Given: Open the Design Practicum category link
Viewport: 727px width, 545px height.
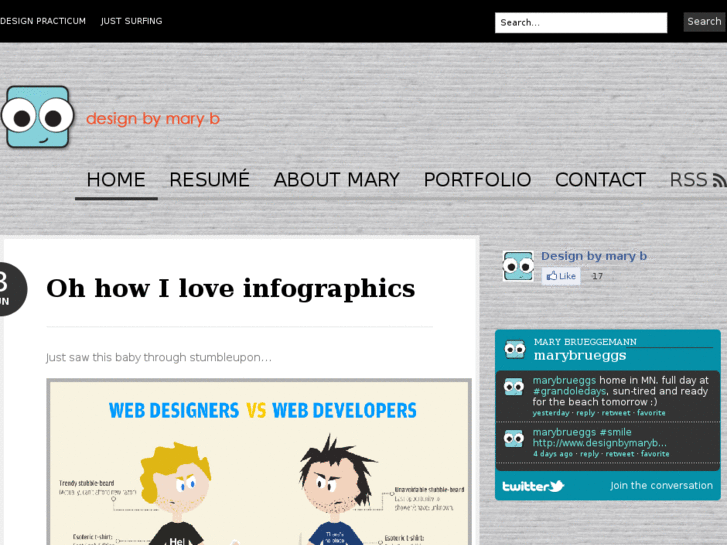Looking at the screenshot, I should [43, 21].
